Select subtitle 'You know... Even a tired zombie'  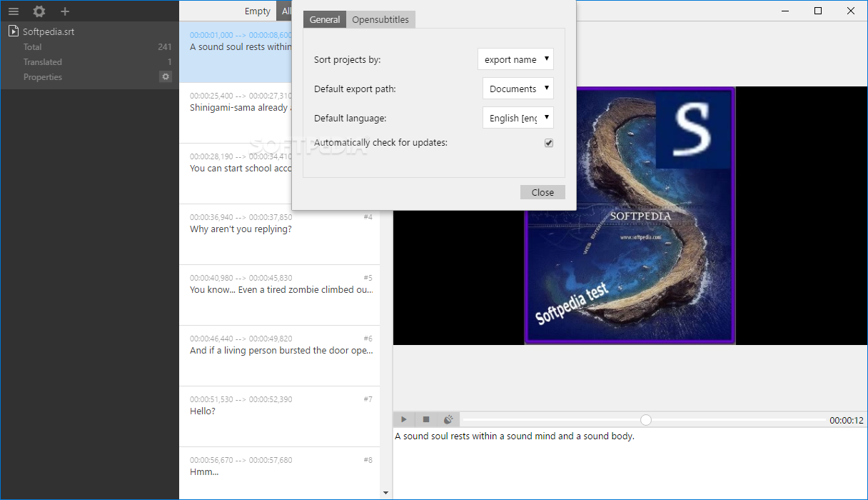pos(280,295)
